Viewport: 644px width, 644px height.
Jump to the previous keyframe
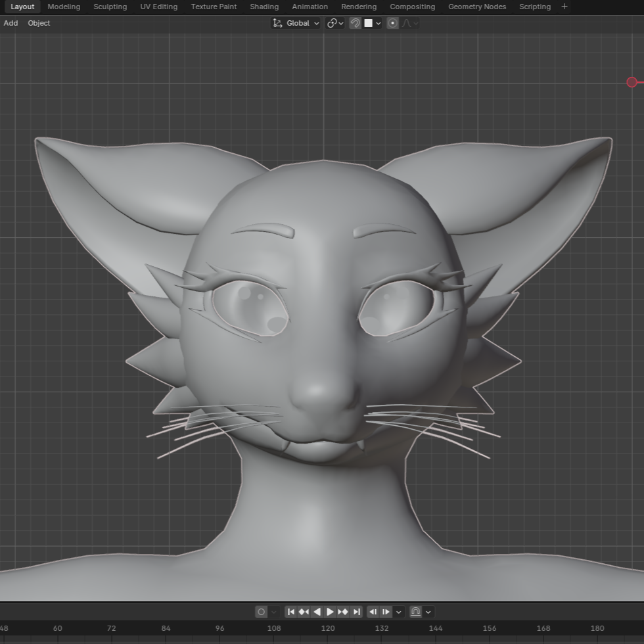coord(304,612)
